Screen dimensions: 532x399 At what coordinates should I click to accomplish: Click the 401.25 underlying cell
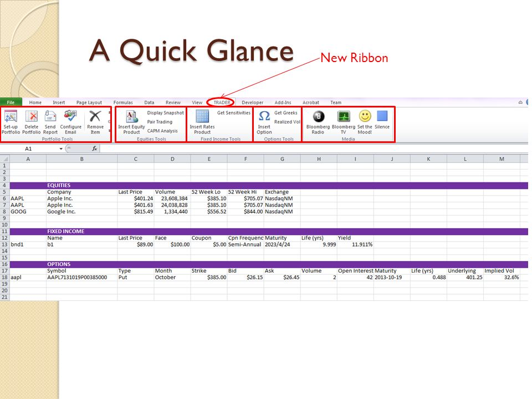click(x=465, y=277)
